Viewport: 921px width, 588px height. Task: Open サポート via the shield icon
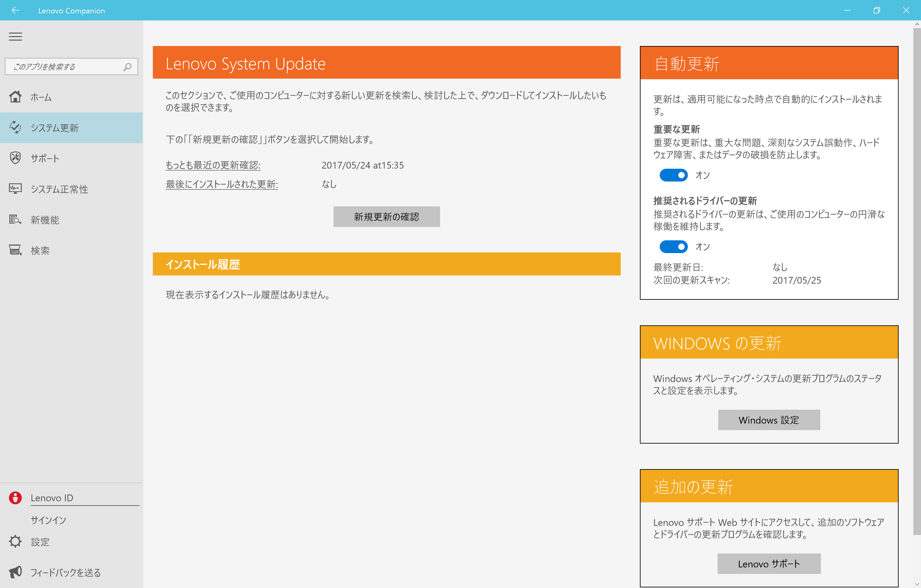(x=15, y=158)
